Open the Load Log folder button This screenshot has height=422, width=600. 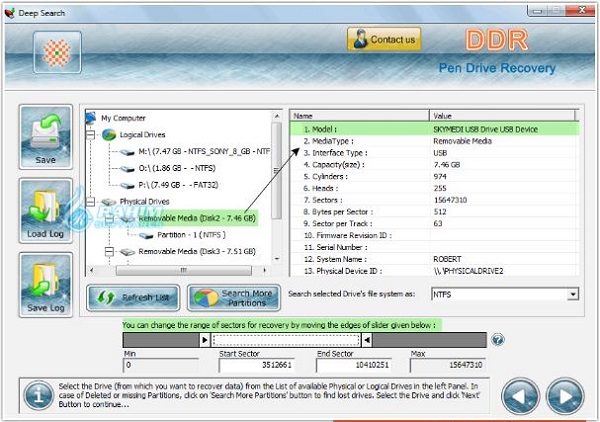pos(46,211)
